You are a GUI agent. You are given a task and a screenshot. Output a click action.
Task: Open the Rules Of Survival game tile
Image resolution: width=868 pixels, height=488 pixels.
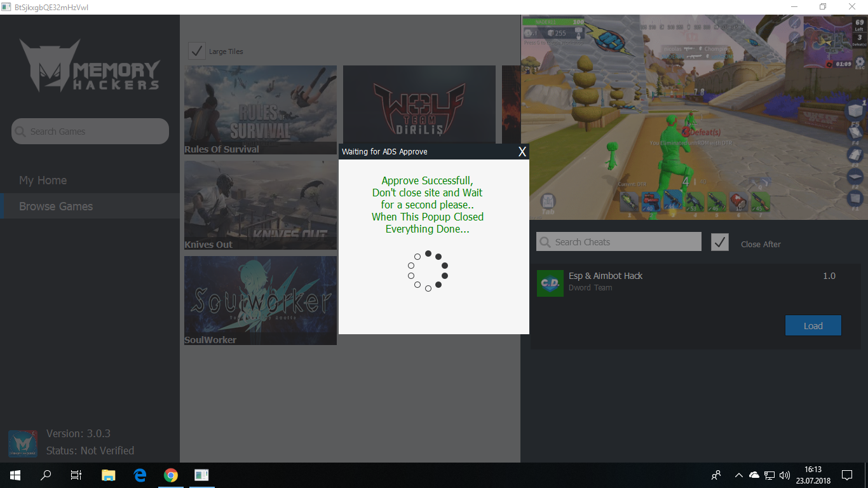point(261,110)
